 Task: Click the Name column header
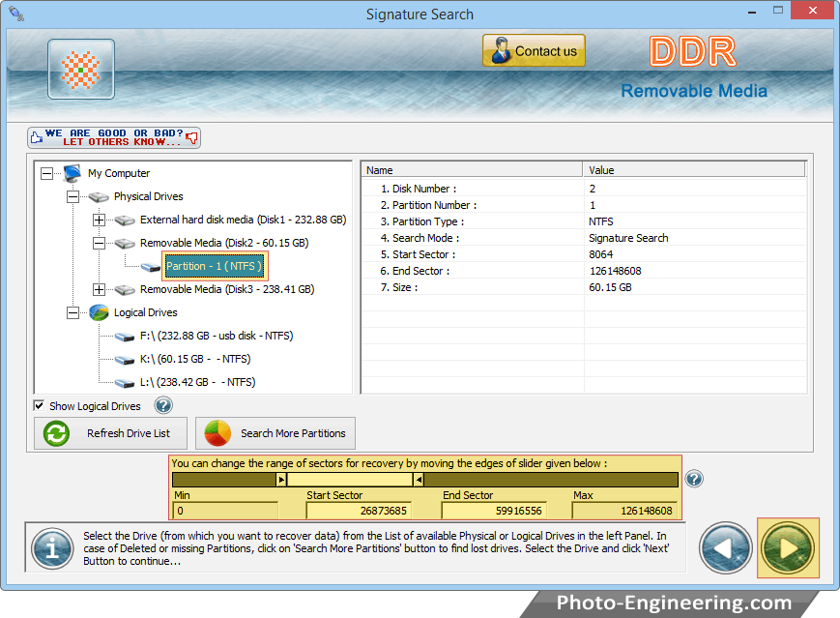coord(472,170)
